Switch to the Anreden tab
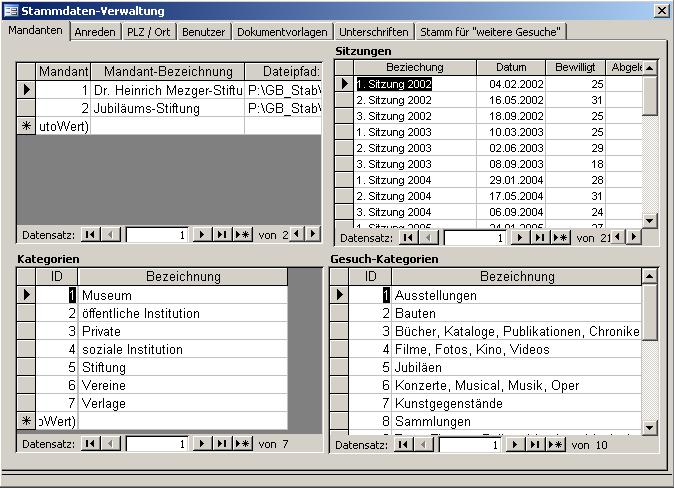Image resolution: width=674 pixels, height=488 pixels. point(95,32)
